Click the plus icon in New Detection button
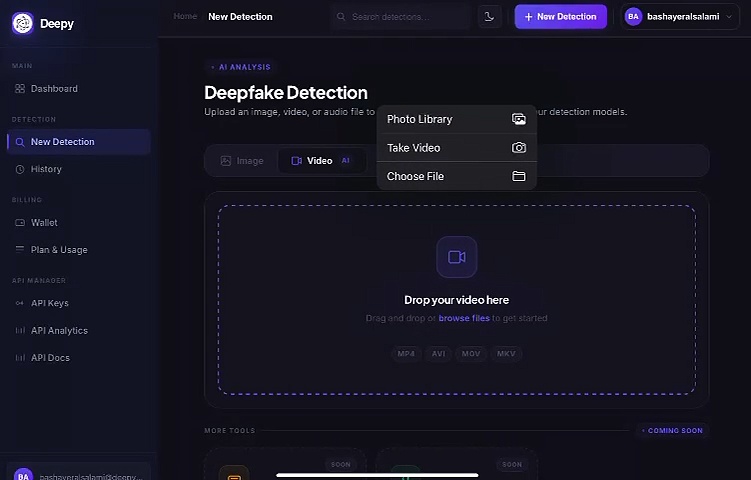 (x=528, y=17)
